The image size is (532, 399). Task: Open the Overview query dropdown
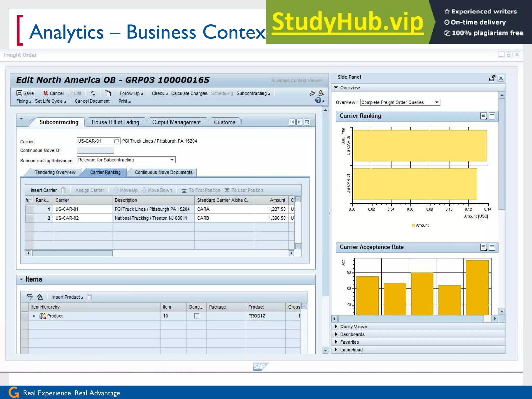(x=437, y=102)
